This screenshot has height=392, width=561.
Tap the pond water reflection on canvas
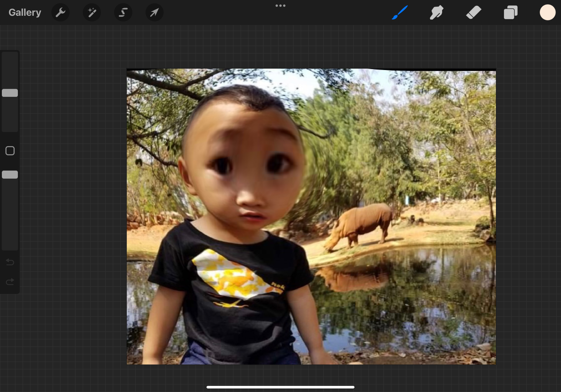pyautogui.click(x=403, y=306)
